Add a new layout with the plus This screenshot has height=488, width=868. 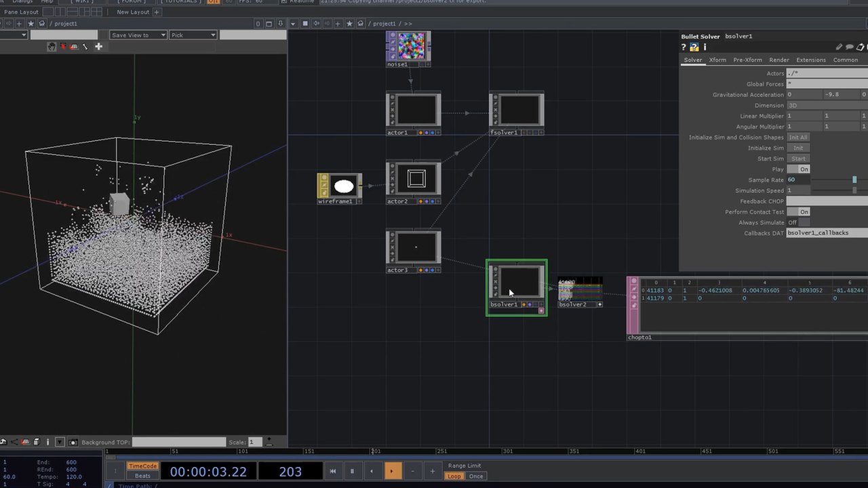(157, 12)
